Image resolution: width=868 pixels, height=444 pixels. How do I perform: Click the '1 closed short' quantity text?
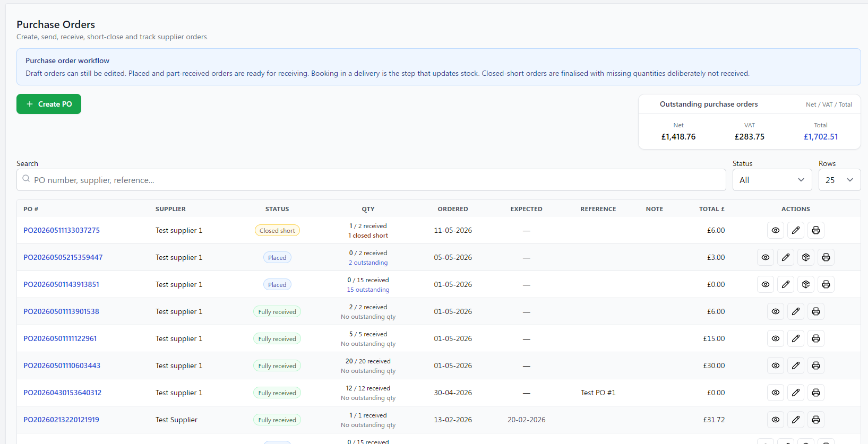[368, 236]
